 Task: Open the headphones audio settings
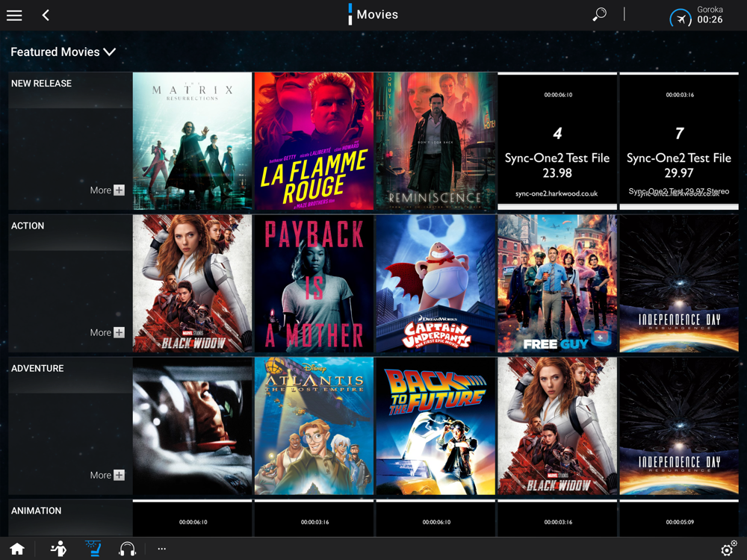(127, 549)
